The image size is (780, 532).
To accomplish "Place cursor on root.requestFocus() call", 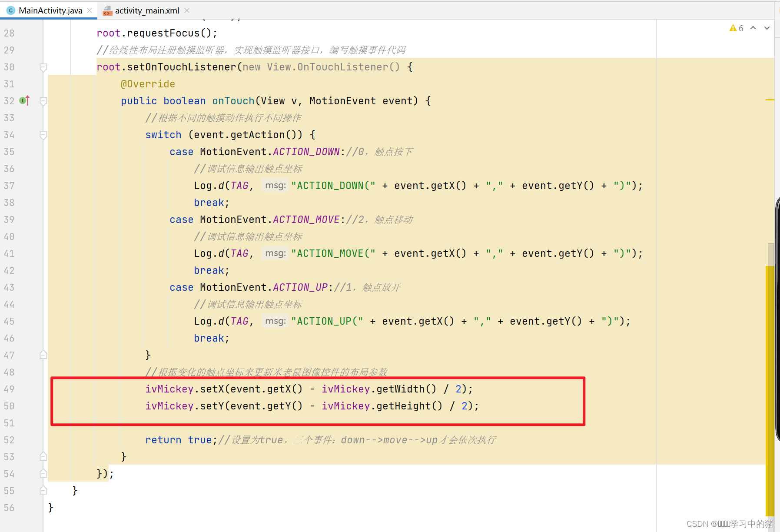I will 157,33.
